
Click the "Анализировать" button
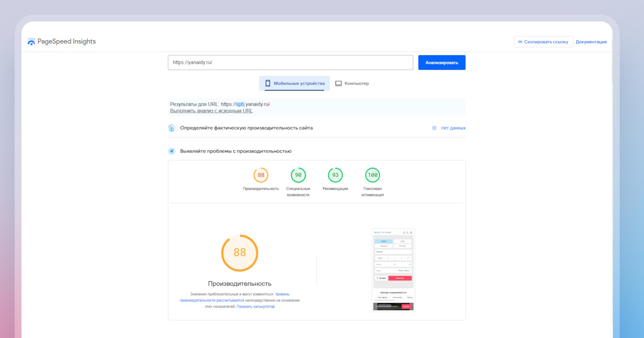[442, 62]
